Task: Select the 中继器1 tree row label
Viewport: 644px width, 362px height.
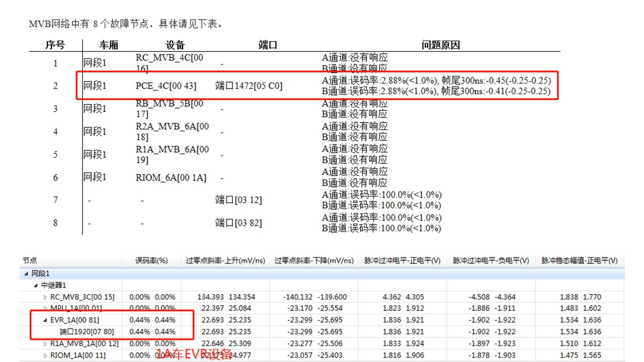Action: (x=53, y=286)
